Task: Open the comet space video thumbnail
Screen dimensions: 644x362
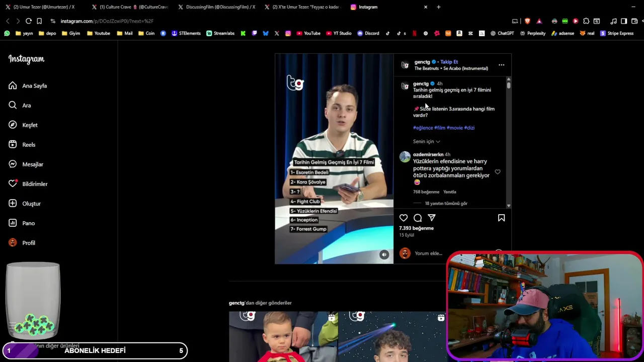Action: [x=393, y=336]
